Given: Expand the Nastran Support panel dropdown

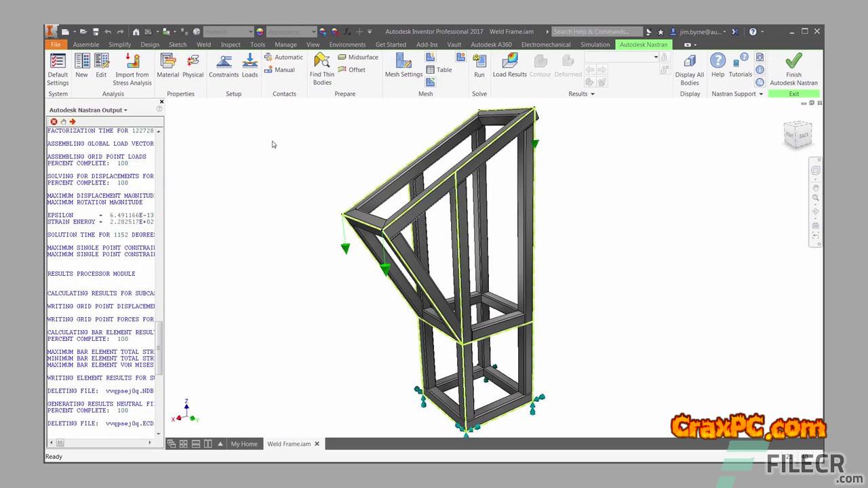Looking at the screenshot, I should tap(761, 94).
